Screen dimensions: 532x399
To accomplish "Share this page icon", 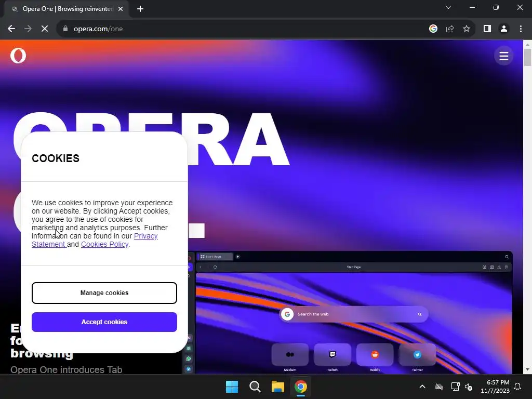I will pos(450,29).
